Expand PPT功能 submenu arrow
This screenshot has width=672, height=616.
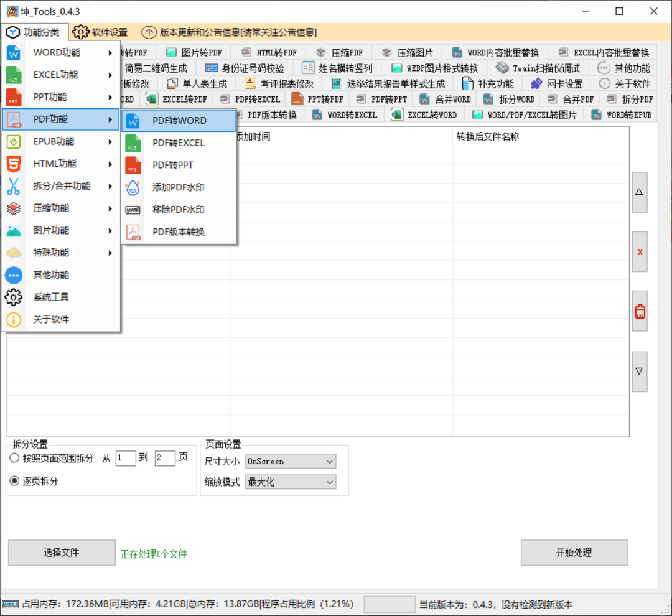click(x=110, y=97)
